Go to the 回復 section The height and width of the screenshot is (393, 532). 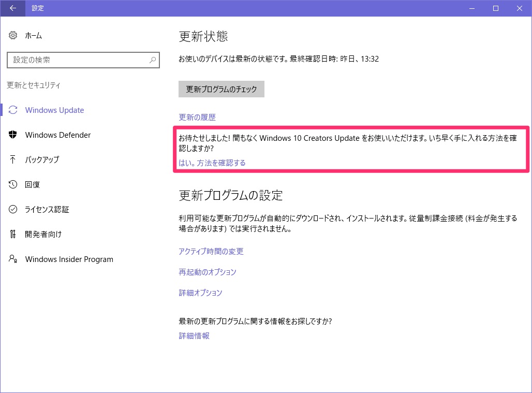(33, 184)
